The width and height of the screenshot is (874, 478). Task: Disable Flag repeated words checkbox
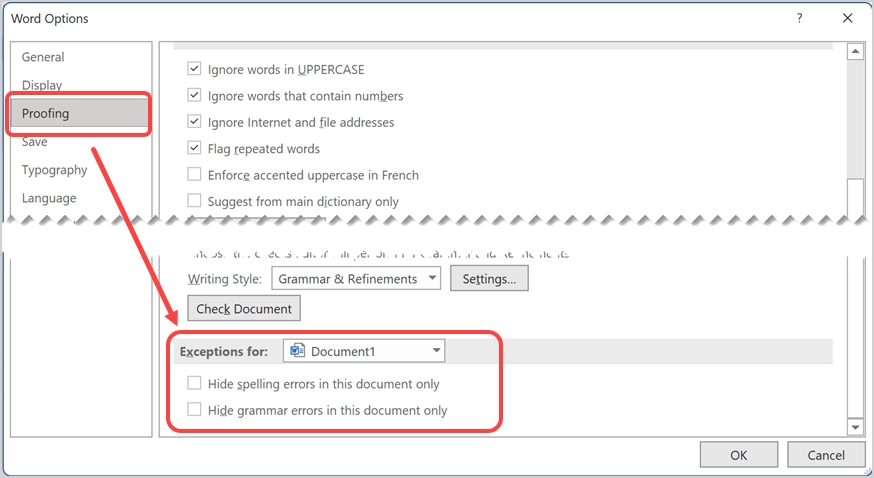click(x=194, y=148)
